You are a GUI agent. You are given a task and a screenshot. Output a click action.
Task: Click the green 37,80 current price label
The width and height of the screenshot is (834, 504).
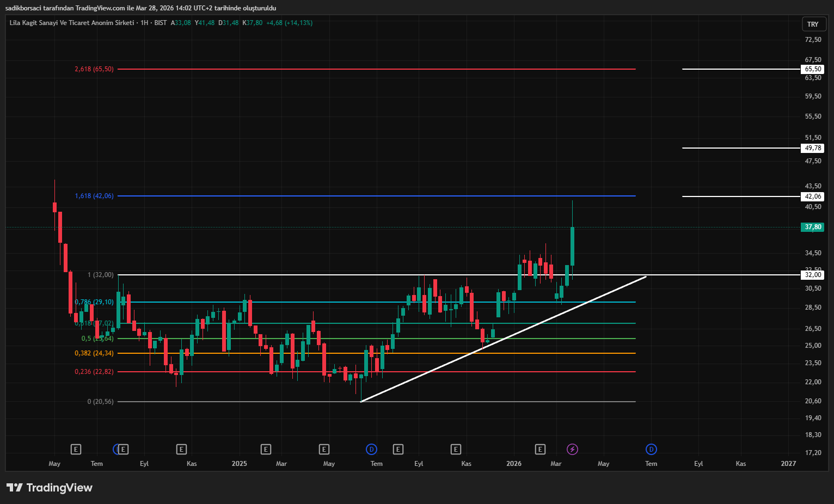coord(813,227)
